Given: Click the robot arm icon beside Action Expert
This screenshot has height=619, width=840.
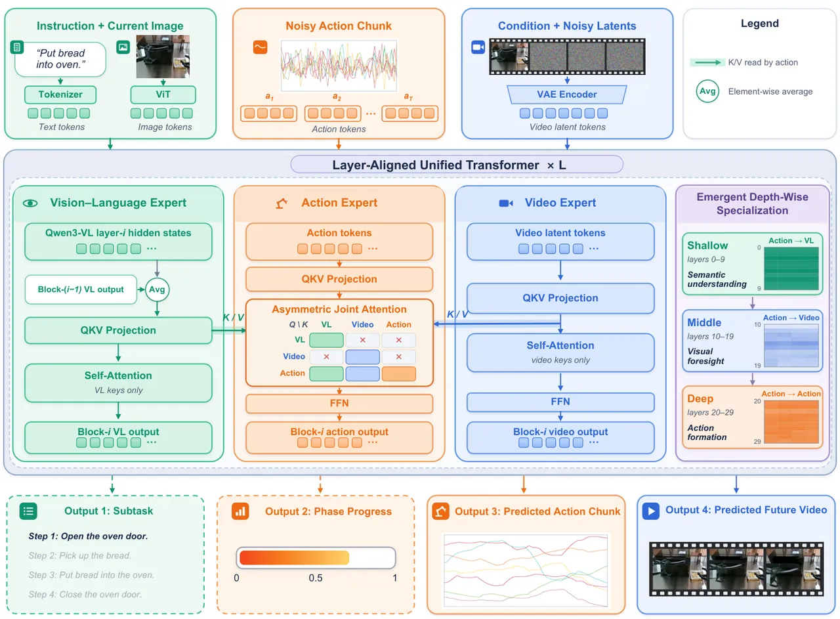Looking at the screenshot, I should pos(282,203).
